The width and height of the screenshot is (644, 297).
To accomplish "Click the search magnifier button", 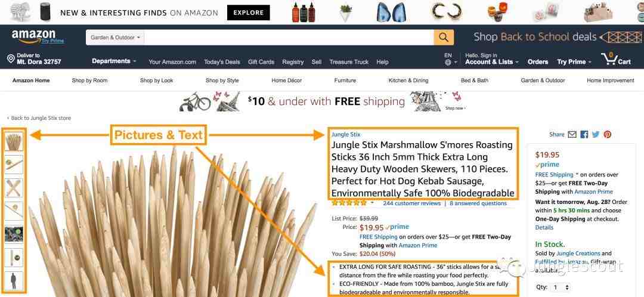I will tap(444, 38).
